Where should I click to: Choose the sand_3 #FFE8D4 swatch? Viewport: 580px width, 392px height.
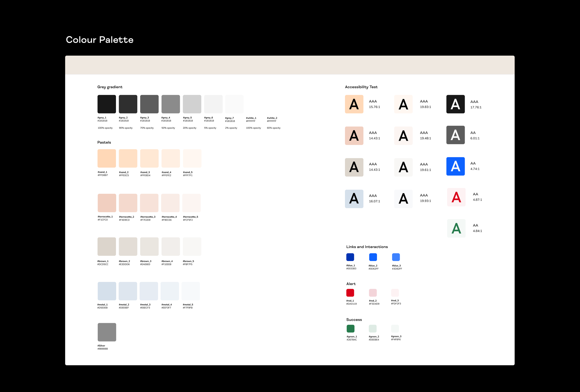point(149,158)
